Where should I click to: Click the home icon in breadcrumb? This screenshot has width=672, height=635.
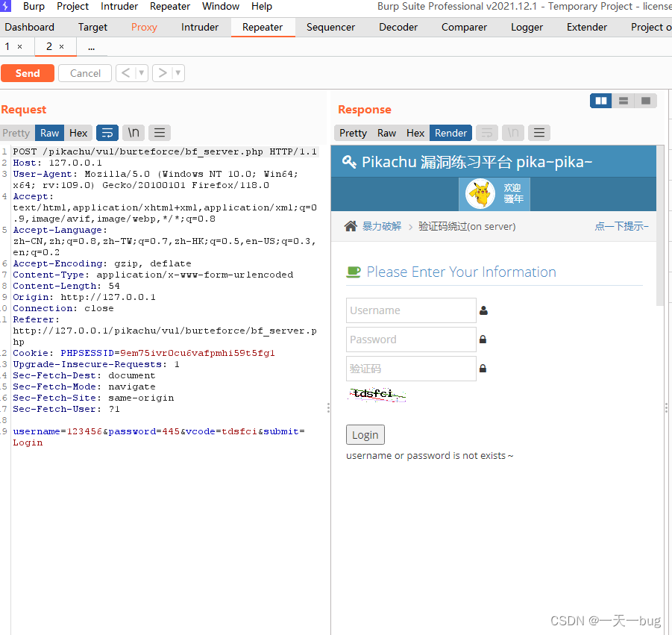point(351,226)
